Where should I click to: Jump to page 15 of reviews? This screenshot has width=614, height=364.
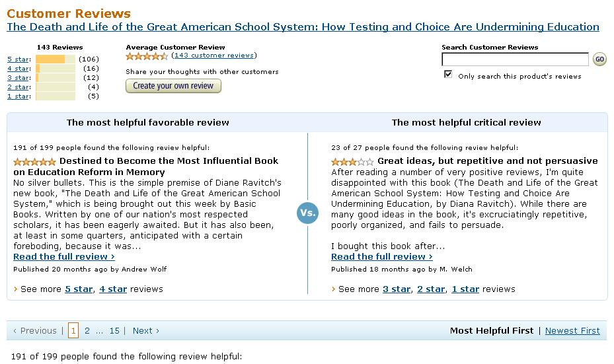coord(114,331)
